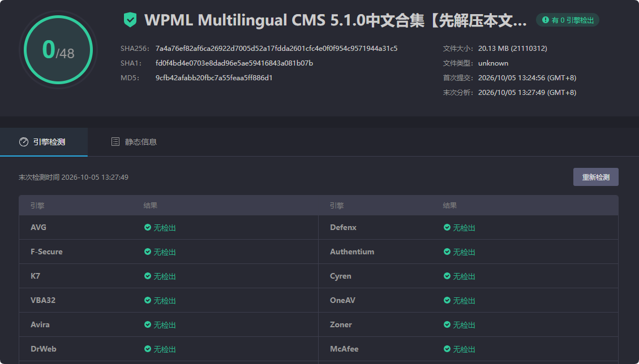Click the exclamation icon in the detection badge
This screenshot has height=364, width=639.
tap(545, 20)
